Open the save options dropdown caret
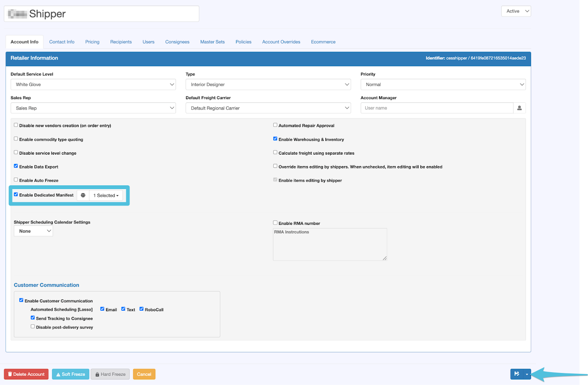Viewport: 588px width, 385px height. tap(527, 374)
